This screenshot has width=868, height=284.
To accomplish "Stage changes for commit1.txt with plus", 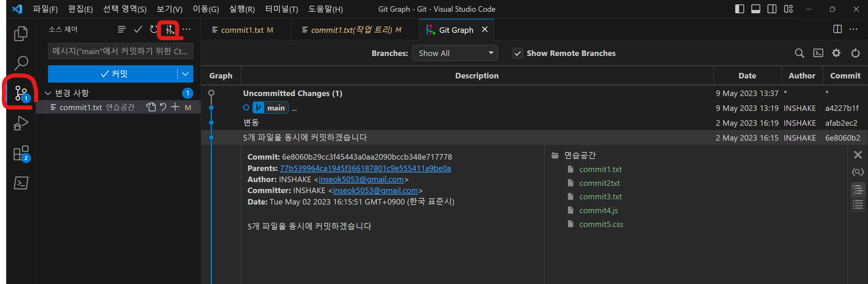I will pos(175,107).
